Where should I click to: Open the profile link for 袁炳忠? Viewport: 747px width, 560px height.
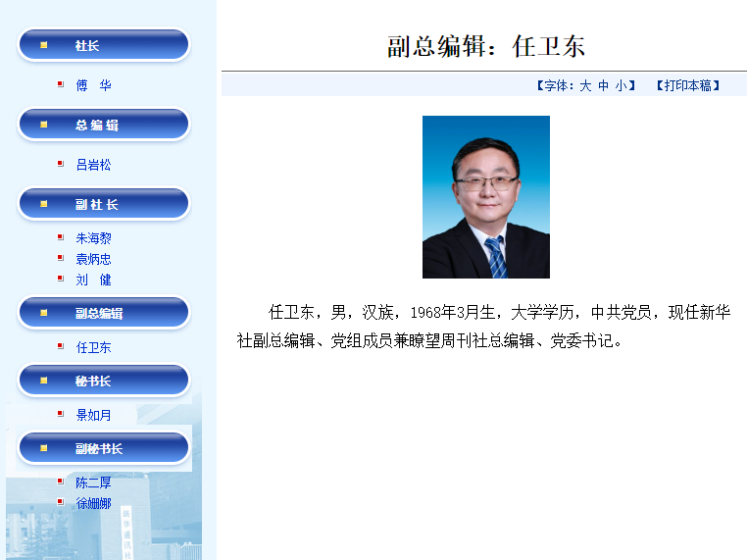94,259
